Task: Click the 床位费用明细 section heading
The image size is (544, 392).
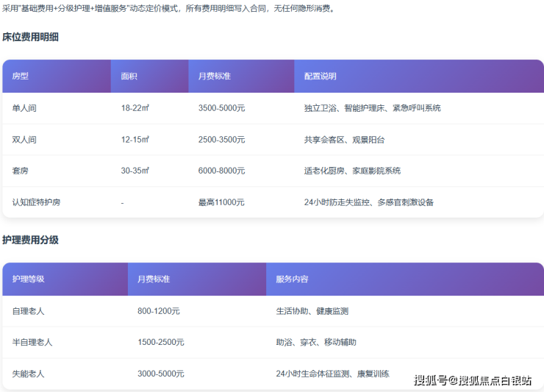Action: 30,37
